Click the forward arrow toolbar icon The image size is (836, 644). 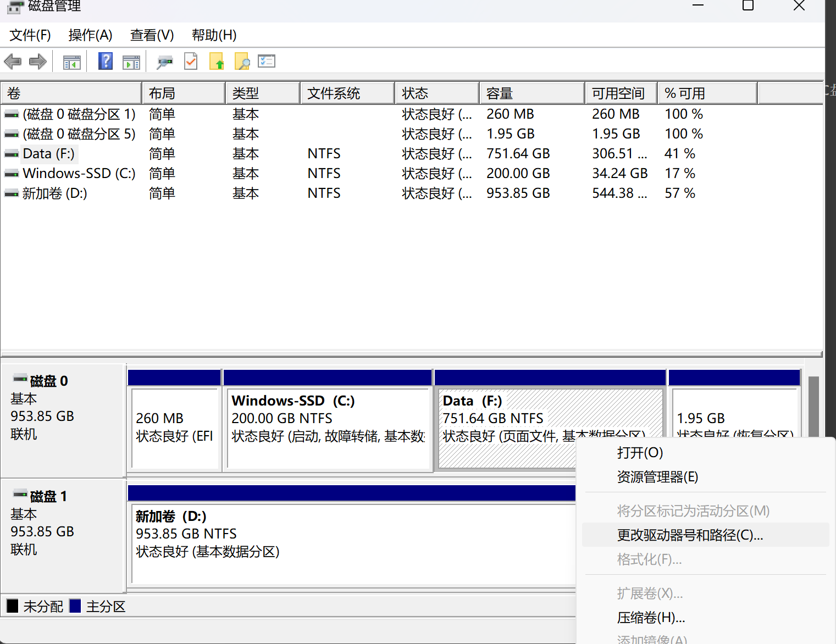[37, 62]
